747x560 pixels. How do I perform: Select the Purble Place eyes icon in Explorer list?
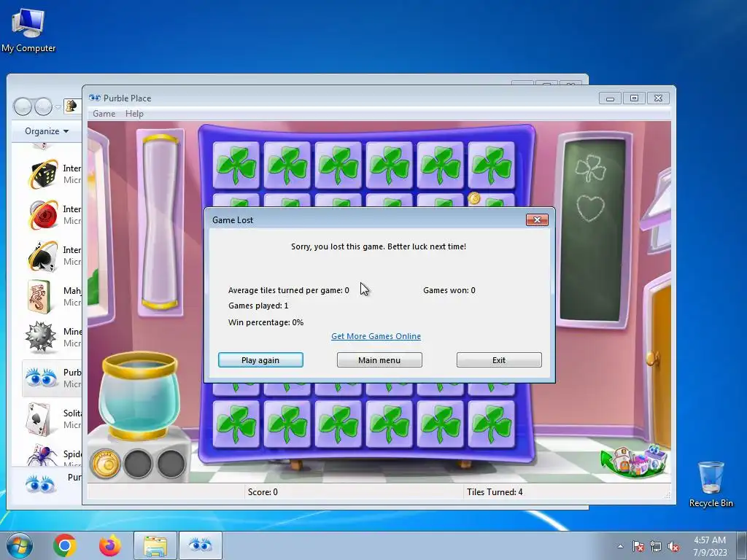point(41,378)
